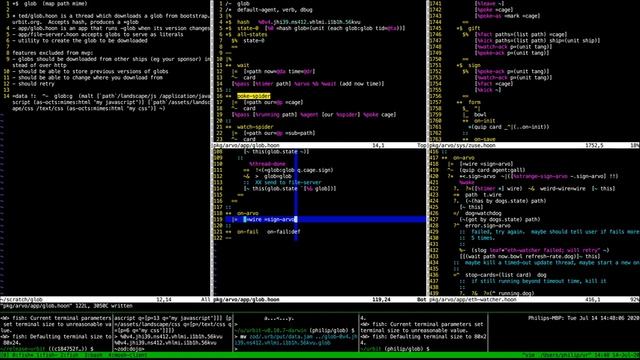Viewport: 640px width, 360px height.
Task: Click 'if still running beyond timeout time' comment
Action: 539,281
